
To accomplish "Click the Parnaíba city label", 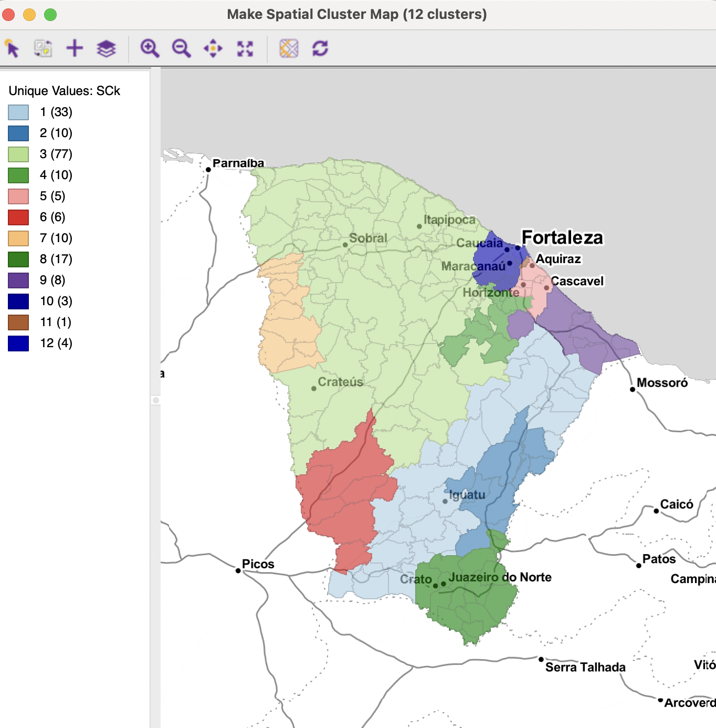I will (x=238, y=163).
